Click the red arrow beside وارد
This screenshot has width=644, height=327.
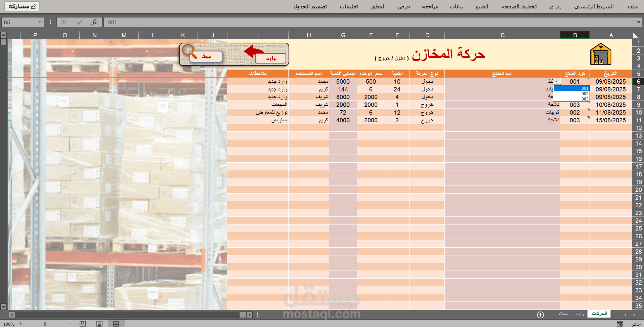coord(254,51)
